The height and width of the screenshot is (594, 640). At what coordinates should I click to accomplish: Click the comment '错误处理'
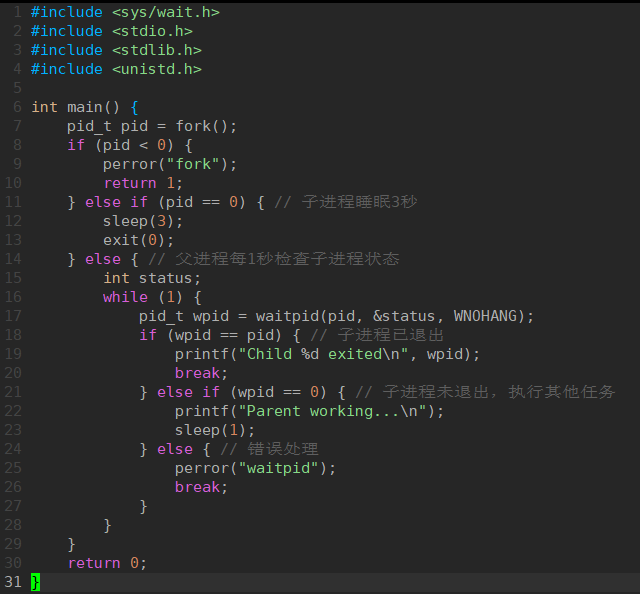(x=283, y=449)
